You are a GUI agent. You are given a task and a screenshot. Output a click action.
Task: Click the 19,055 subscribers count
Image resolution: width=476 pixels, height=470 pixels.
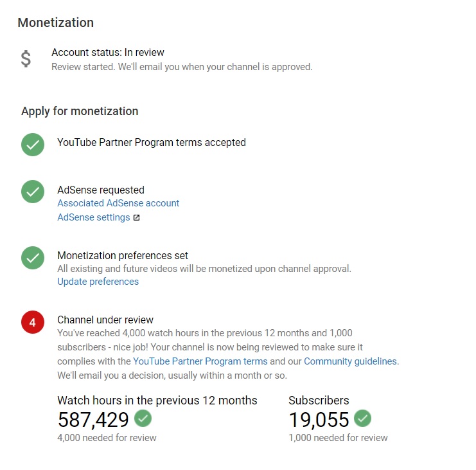point(319,420)
